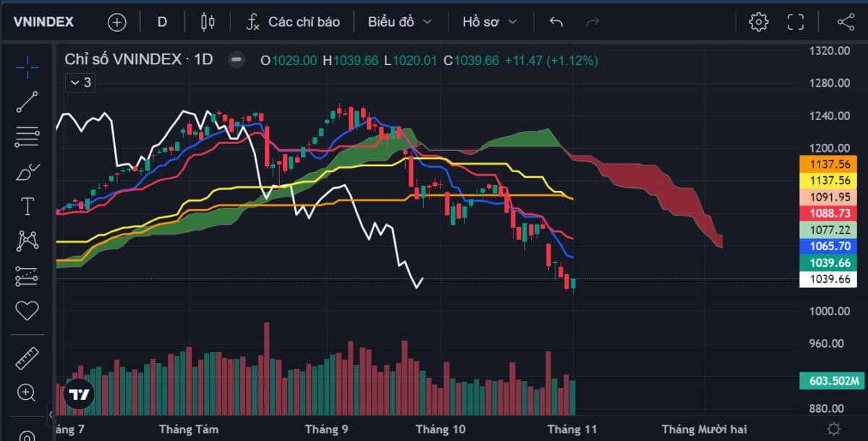Click the 1320.00 price scale value

coord(829,51)
